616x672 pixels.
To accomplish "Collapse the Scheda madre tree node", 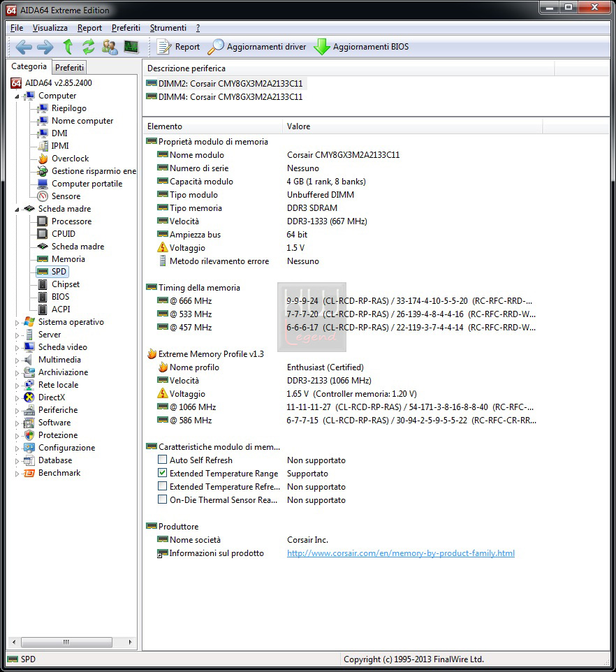I will click(17, 210).
